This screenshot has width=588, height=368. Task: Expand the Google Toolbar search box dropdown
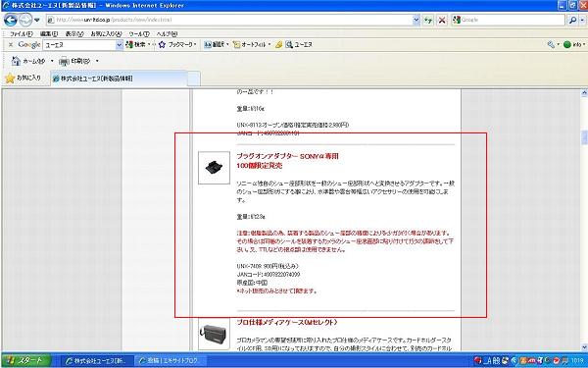120,45
